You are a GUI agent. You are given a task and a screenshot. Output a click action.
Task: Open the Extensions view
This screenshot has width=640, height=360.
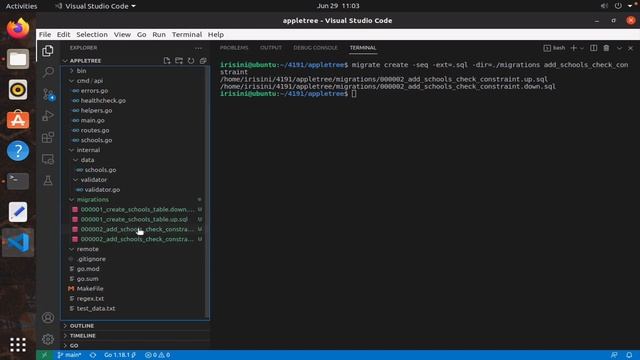(48, 138)
